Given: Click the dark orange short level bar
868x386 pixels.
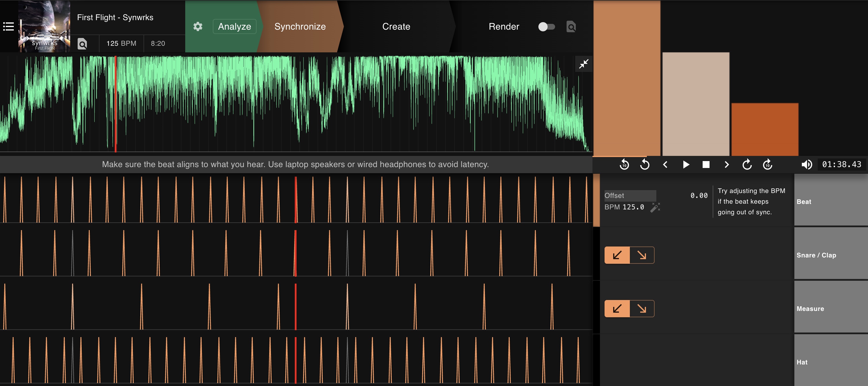Looking at the screenshot, I should [765, 129].
